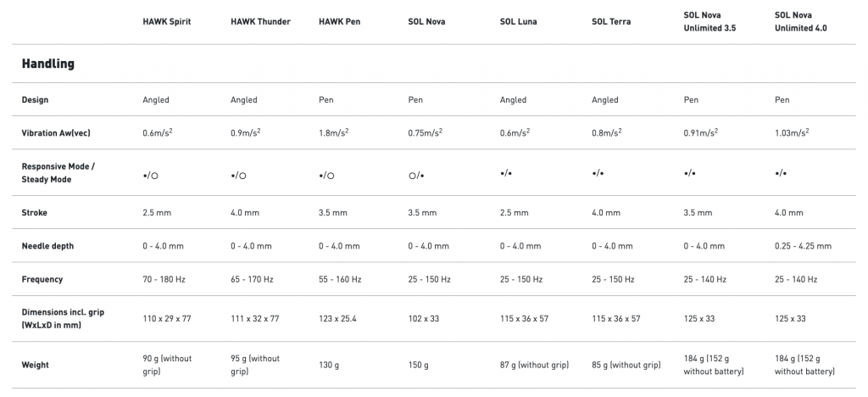
Task: Click SOL Luna mode dots indicator
Action: click(506, 173)
